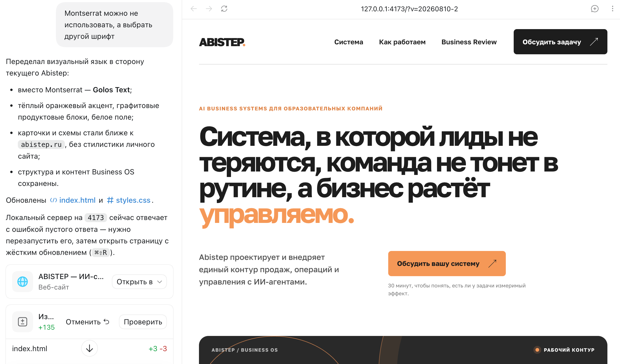Click the '+3 -3' diff stats

coord(158,349)
